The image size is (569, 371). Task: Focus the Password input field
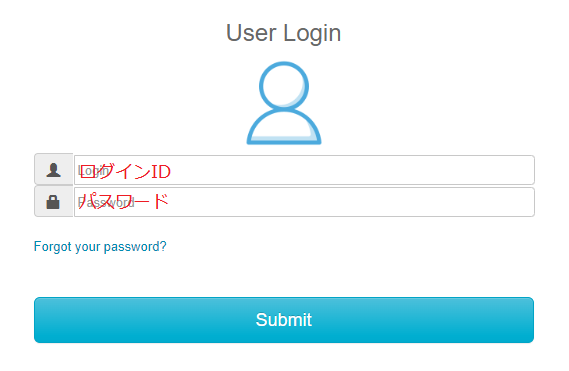pyautogui.click(x=304, y=202)
